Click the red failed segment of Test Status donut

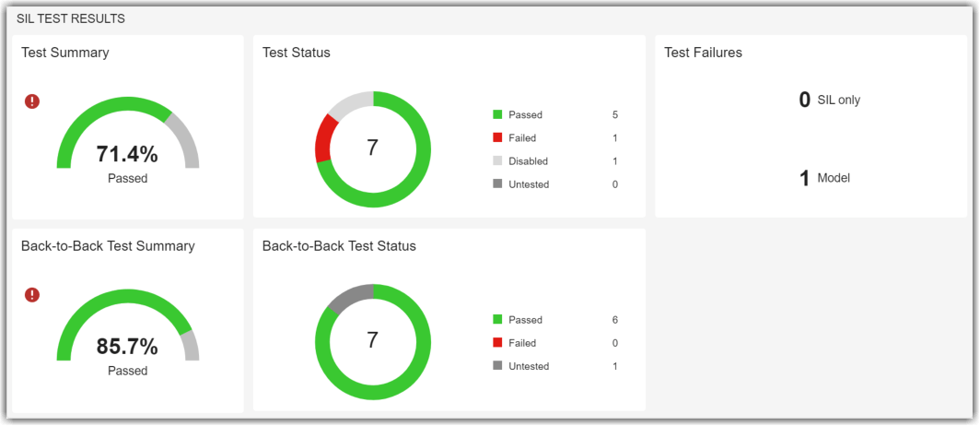322,138
